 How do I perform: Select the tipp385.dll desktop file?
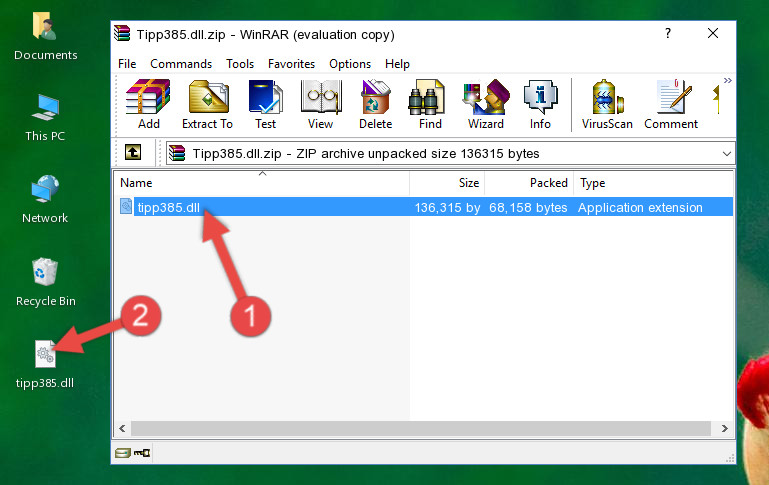(45, 365)
